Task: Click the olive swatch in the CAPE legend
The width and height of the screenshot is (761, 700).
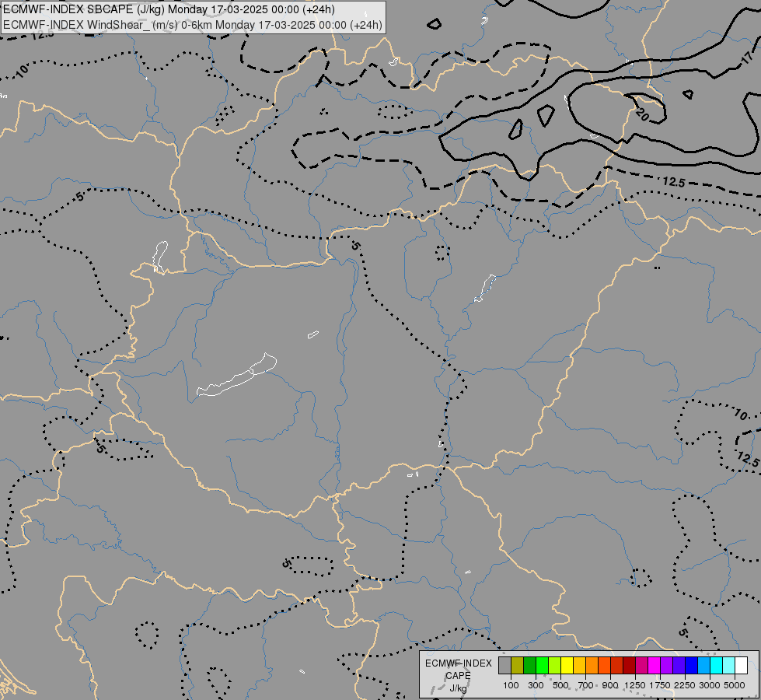Action: (x=517, y=665)
